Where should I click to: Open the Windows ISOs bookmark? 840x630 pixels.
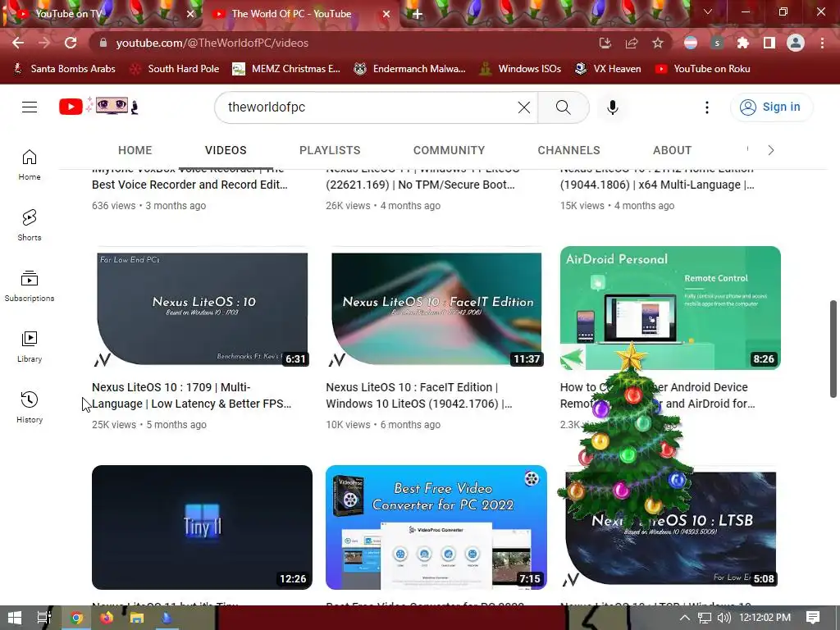point(520,69)
